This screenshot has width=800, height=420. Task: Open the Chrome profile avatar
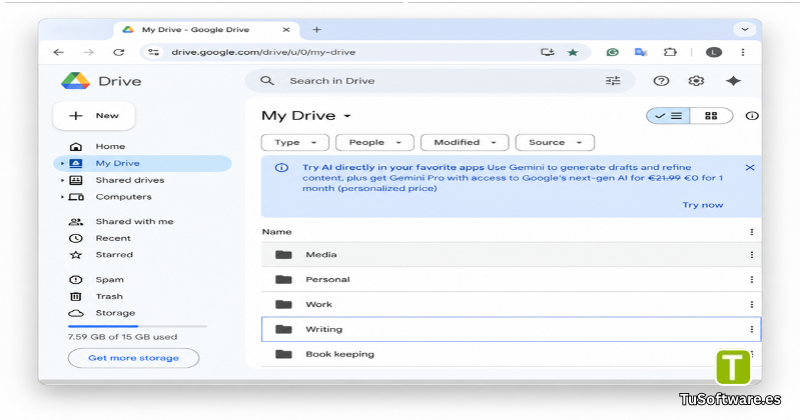pyautogui.click(x=714, y=52)
